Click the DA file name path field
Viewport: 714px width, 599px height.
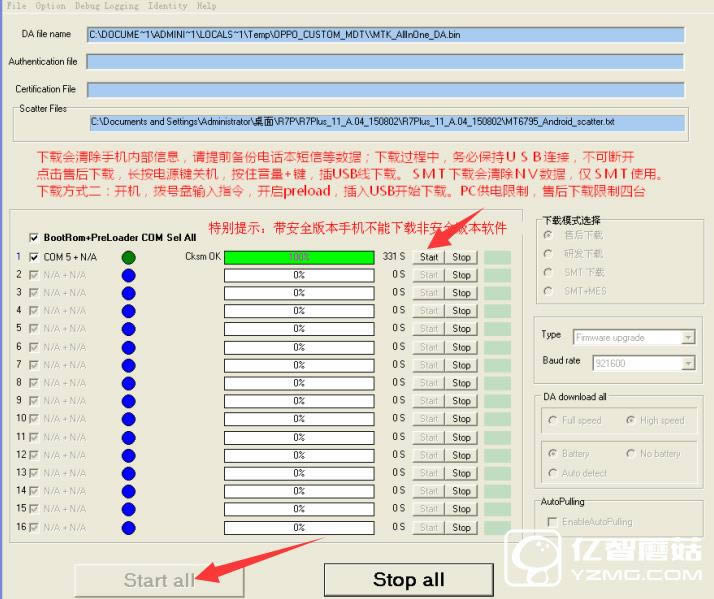pos(385,35)
